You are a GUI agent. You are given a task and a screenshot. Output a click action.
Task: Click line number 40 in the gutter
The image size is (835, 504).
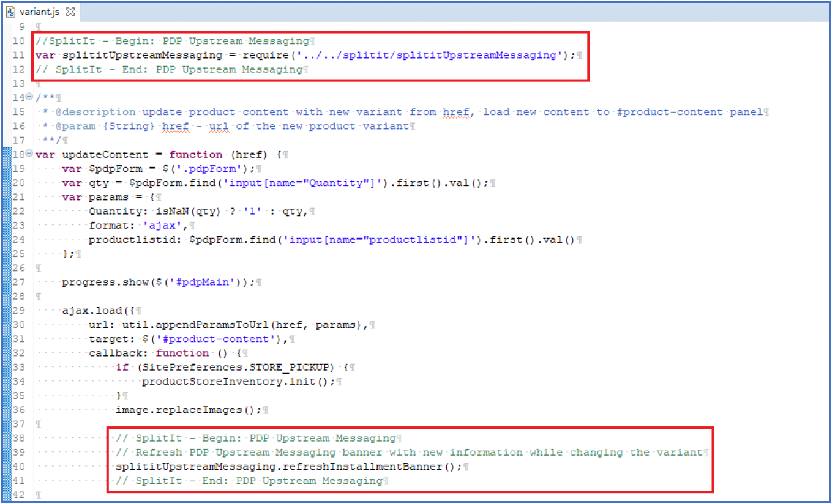[x=18, y=467]
